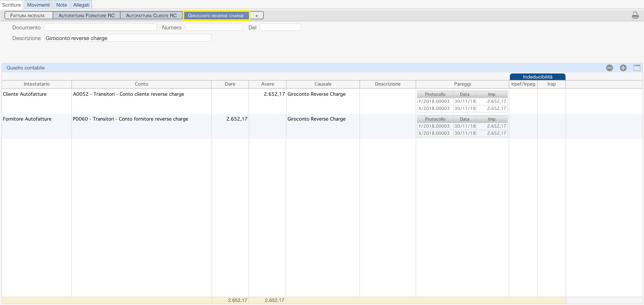Open the Note tab
The image size is (644, 305).
[62, 5]
